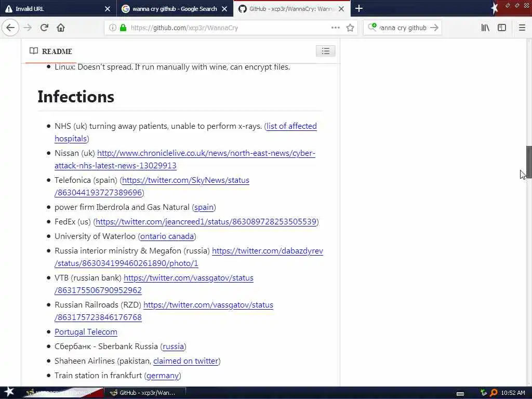This screenshot has width=532, height=399.
Task: Open page actions three-dot menu
Action: (335, 28)
